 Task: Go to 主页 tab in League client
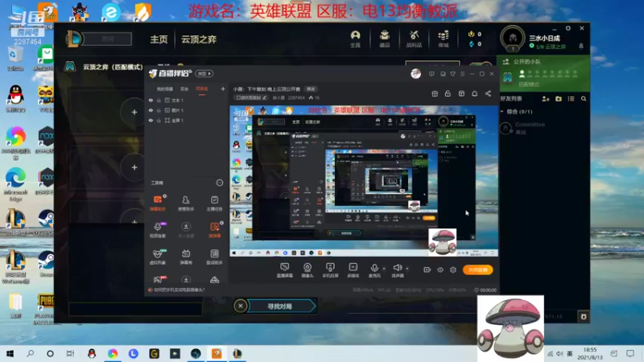[x=159, y=39]
